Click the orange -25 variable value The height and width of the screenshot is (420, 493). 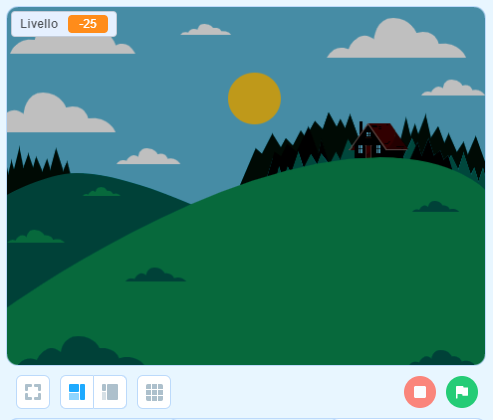(88, 24)
